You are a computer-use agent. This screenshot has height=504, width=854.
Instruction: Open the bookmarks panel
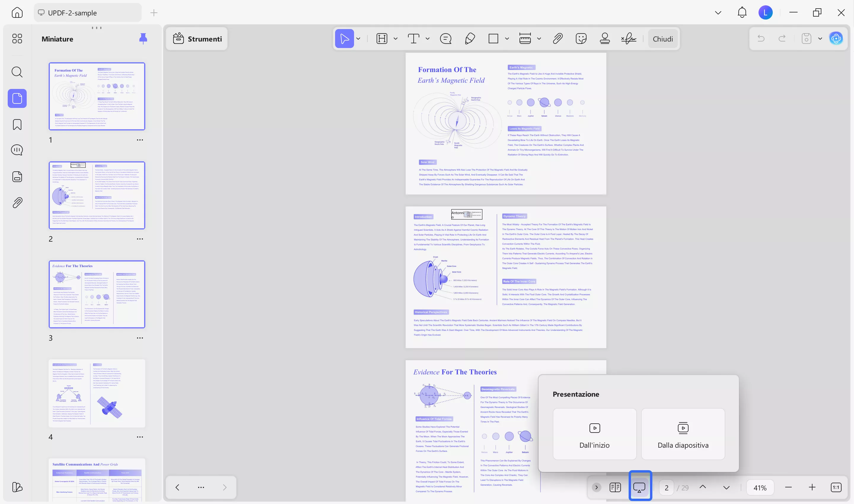[x=17, y=125]
